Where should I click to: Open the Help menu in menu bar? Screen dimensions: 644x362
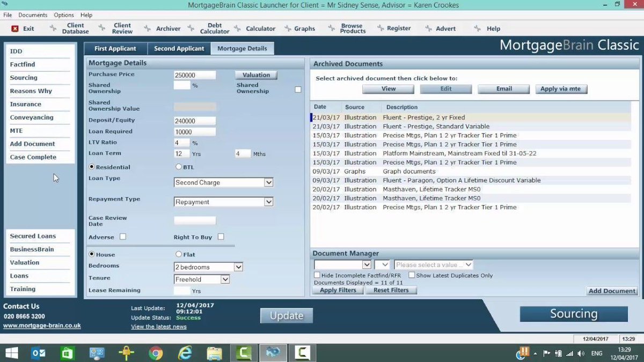pos(86,15)
